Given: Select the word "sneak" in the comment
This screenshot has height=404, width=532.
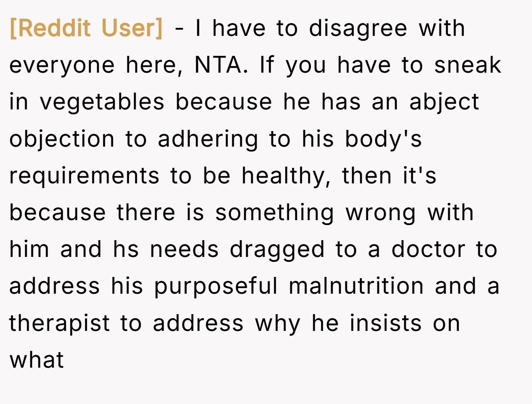Looking at the screenshot, I should [x=468, y=65].
